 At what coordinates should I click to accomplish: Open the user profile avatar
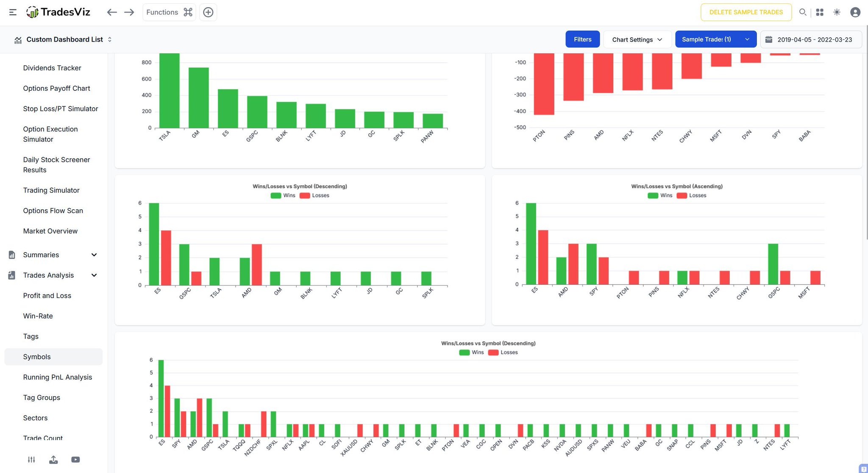point(855,12)
